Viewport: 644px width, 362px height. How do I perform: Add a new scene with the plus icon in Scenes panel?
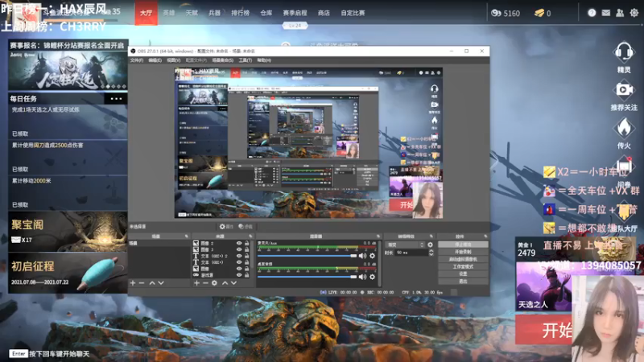133,283
